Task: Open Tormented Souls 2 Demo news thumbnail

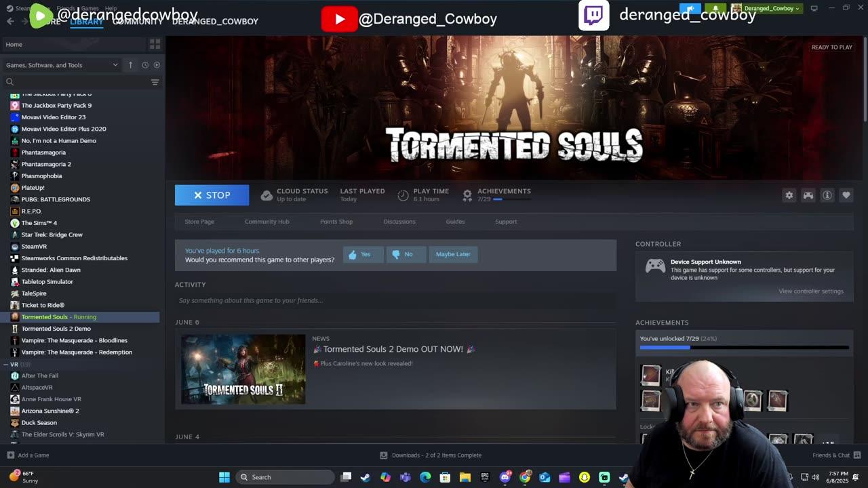Action: pyautogui.click(x=243, y=369)
